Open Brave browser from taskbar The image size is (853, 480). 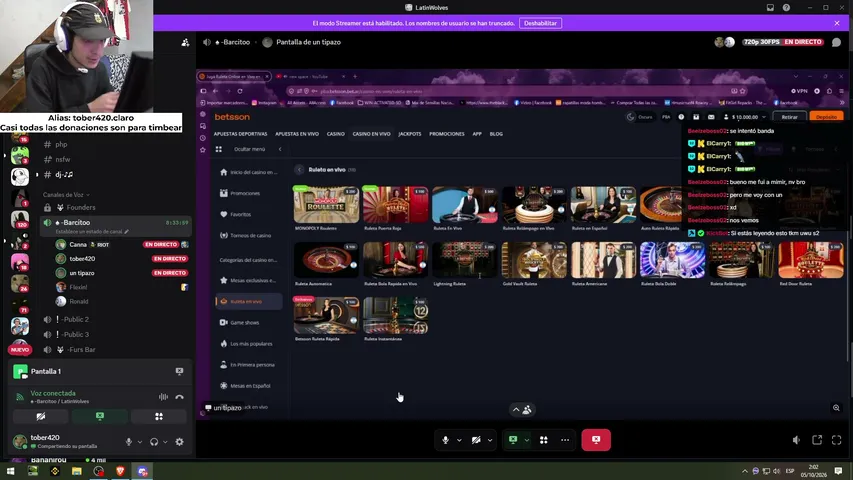120,471
